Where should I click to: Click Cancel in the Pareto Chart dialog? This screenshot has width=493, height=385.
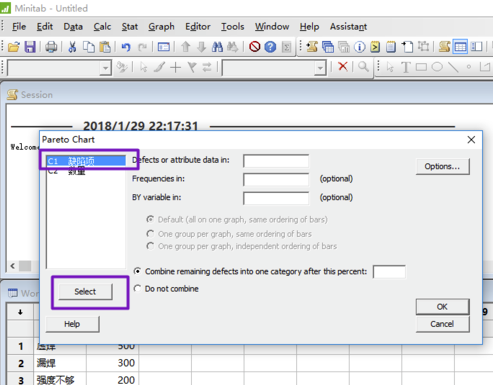(x=442, y=324)
